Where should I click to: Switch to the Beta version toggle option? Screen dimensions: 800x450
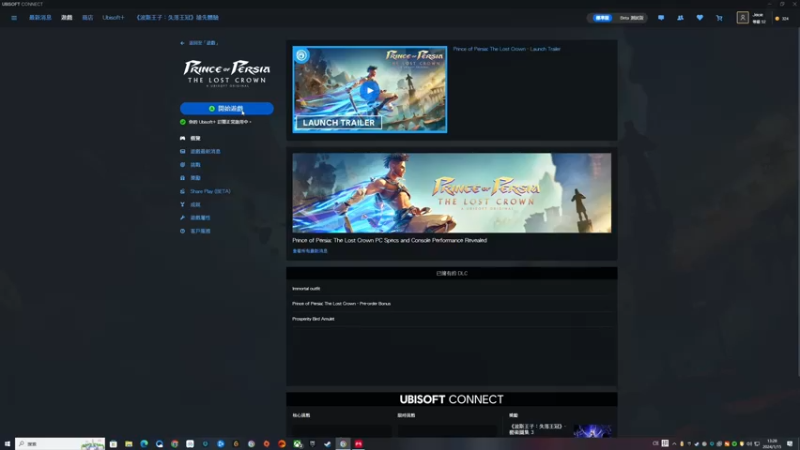631,18
